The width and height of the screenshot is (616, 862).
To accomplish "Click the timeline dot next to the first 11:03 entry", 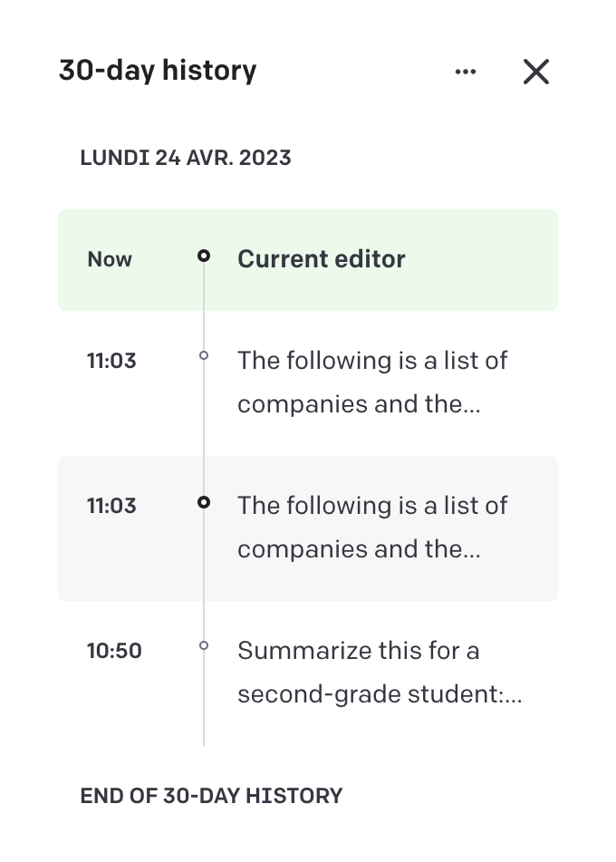I will [x=204, y=355].
